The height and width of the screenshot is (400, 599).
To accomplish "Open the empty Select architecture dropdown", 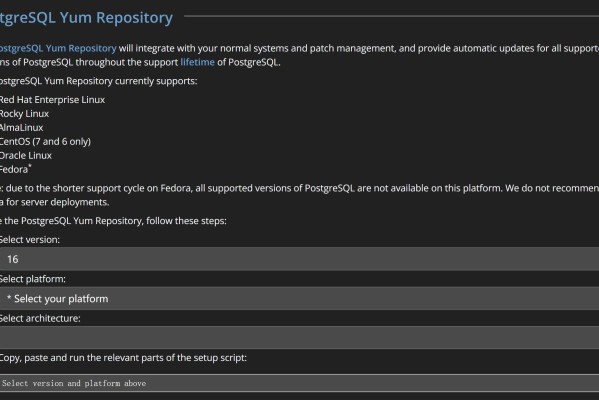I will pos(300,337).
